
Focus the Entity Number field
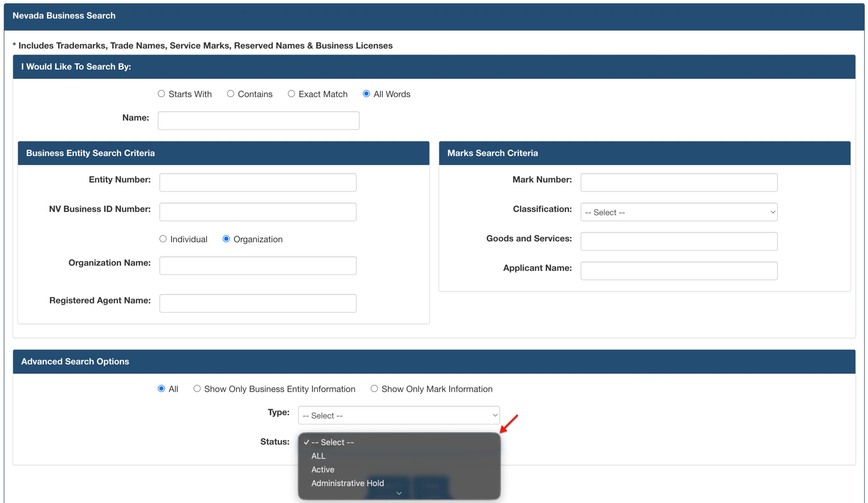(258, 182)
